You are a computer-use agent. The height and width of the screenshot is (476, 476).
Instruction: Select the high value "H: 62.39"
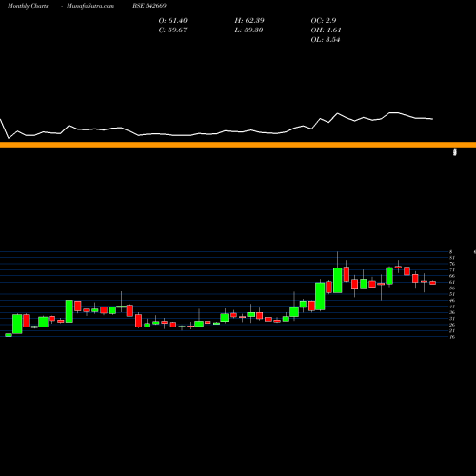coord(249,21)
